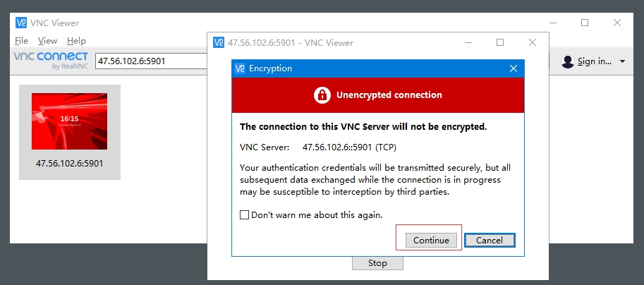Expand the Sign in dropdown arrow
Viewport: 644px width, 285px height.
tap(622, 61)
